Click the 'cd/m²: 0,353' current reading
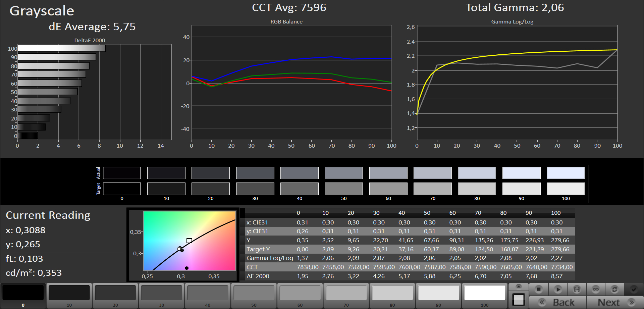 point(34,273)
